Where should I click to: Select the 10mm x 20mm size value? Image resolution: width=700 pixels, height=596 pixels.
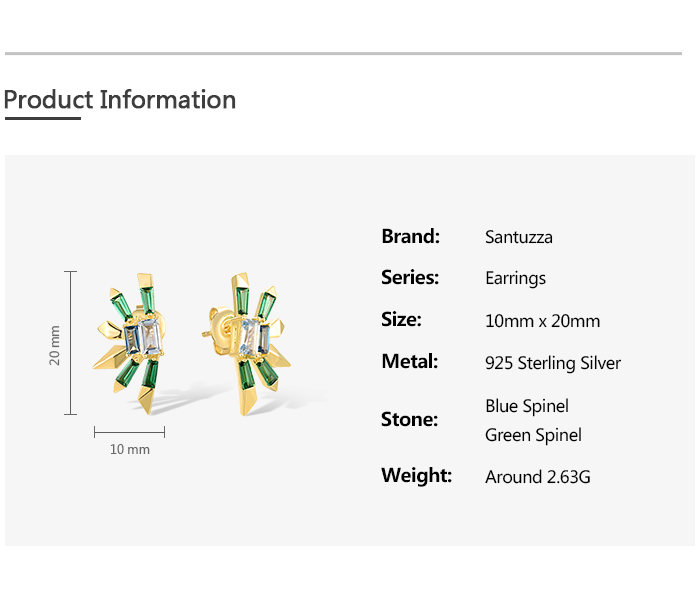tap(542, 321)
